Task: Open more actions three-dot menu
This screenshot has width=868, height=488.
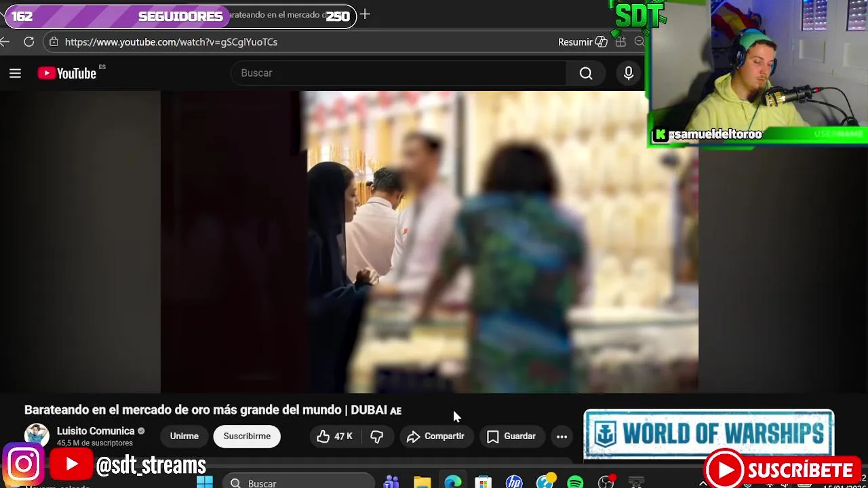Action: pos(561,436)
